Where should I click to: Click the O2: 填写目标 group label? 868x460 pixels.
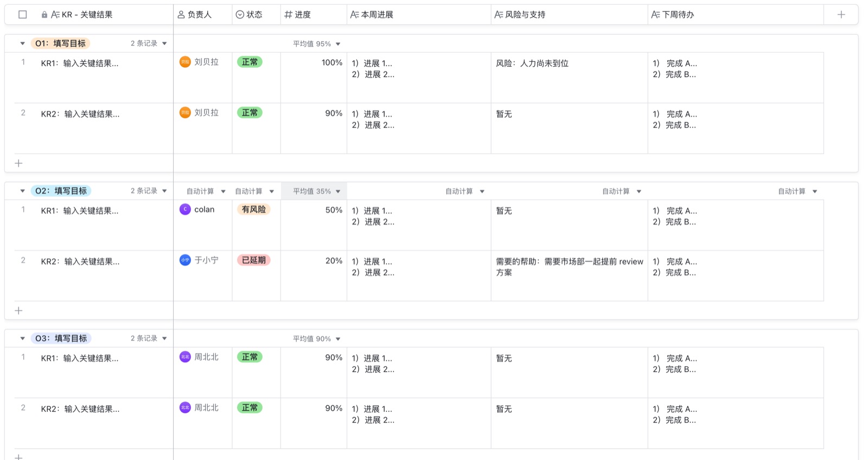click(61, 191)
